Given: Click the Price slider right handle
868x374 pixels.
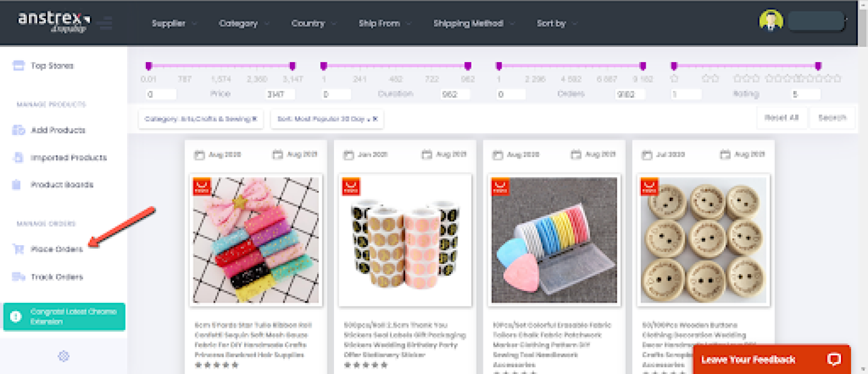Looking at the screenshot, I should (x=292, y=66).
